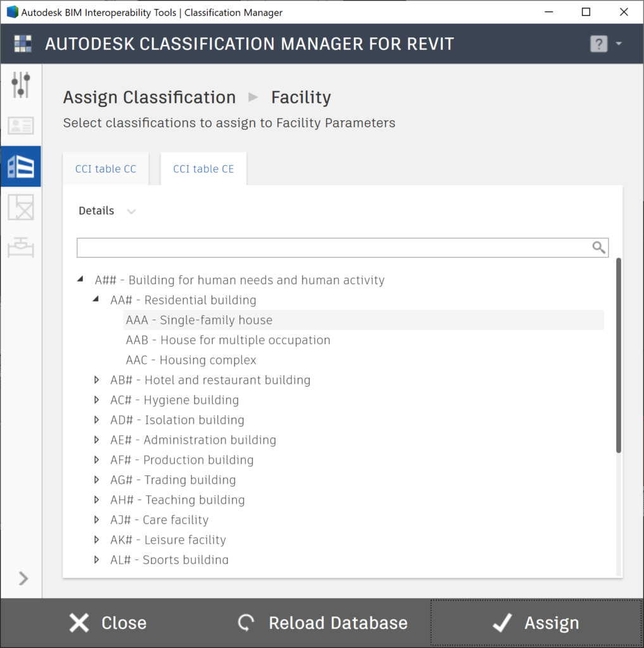Click the Reload Database button

pyautogui.click(x=322, y=623)
